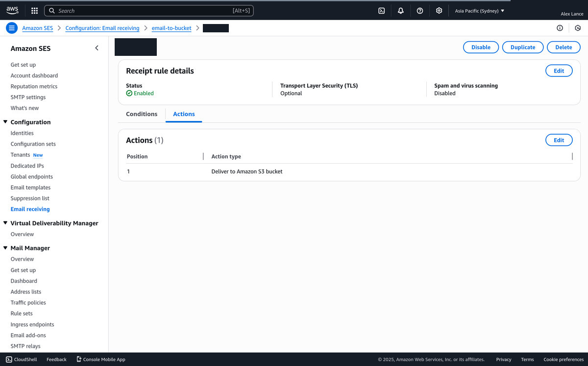This screenshot has width=588, height=366.
Task: Toggle the hamburger navigation menu button
Action: tap(12, 28)
